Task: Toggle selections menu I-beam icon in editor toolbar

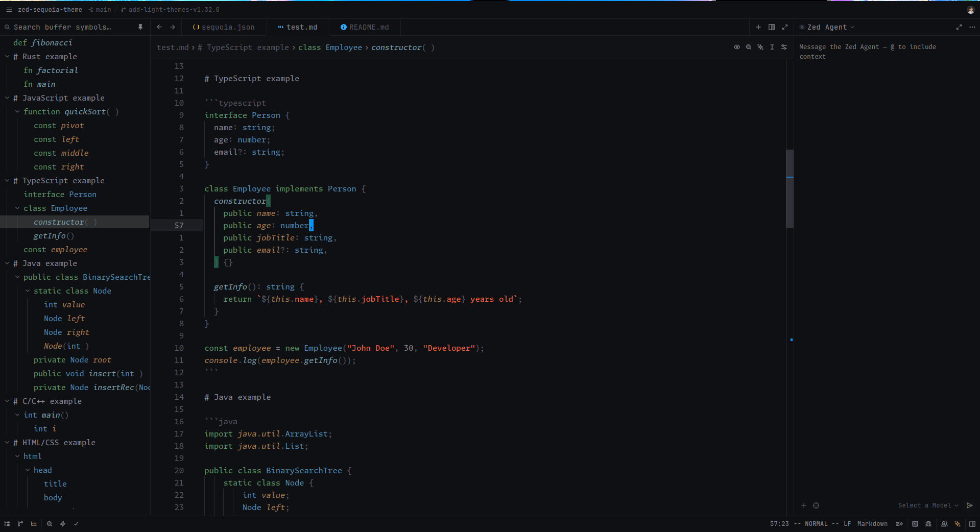Action: point(772,47)
